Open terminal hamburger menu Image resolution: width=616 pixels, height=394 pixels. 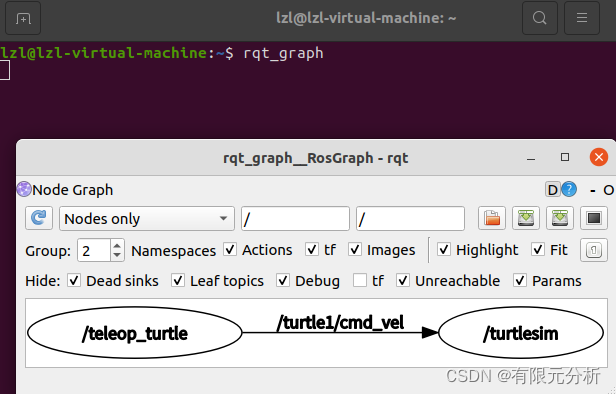pos(582,18)
